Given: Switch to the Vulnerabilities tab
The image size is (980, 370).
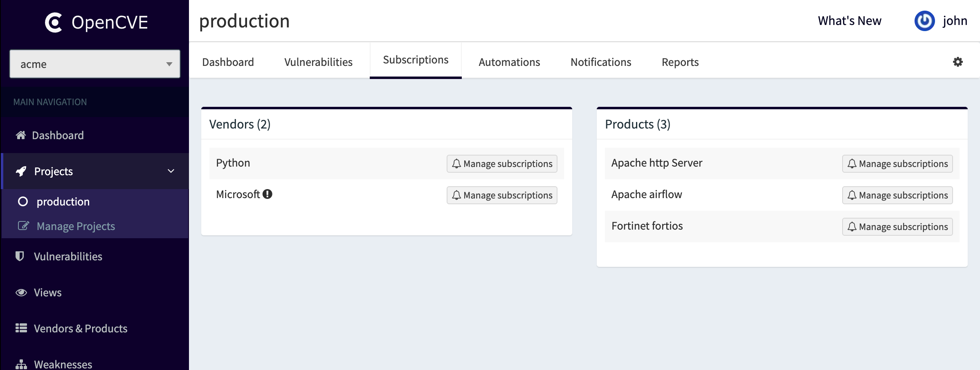Looking at the screenshot, I should [x=318, y=62].
